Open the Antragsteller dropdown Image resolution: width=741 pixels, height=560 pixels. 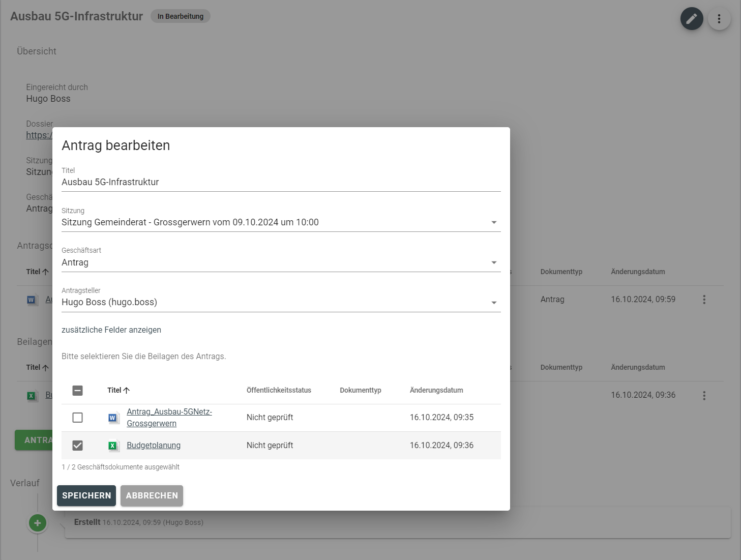[x=493, y=303]
